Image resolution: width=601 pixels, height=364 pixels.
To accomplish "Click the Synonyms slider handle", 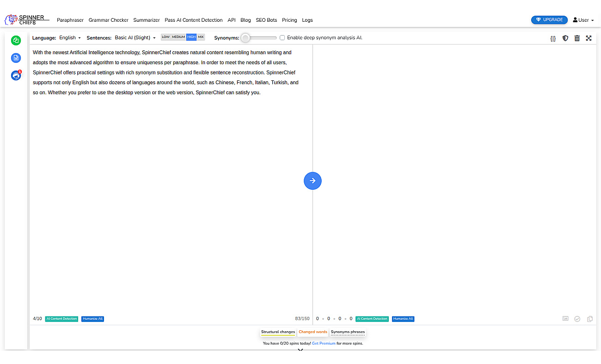I will 245,38.
